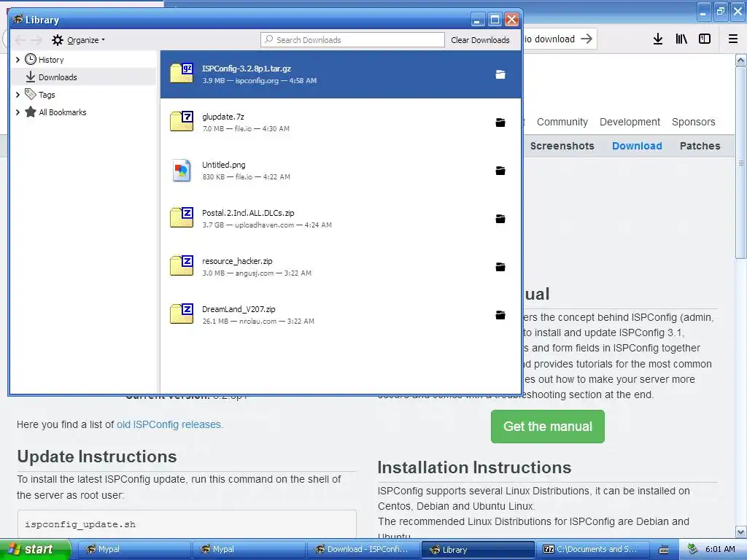
Task: Open containing folder for DreamLand_V207.zip
Action: point(500,315)
